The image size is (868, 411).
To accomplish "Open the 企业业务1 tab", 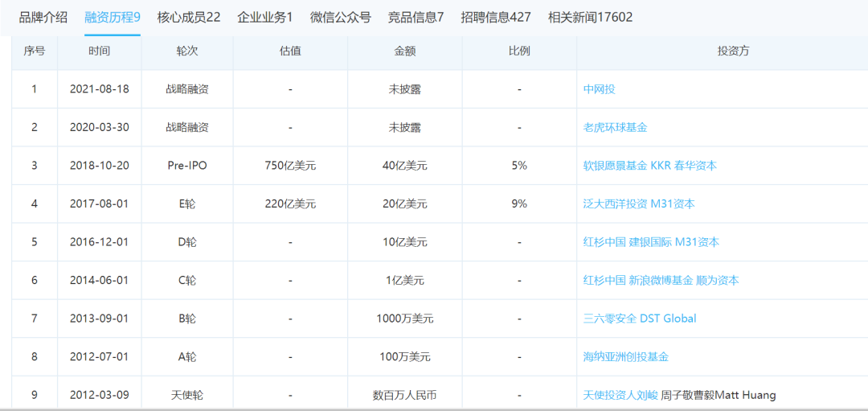I will pos(265,17).
